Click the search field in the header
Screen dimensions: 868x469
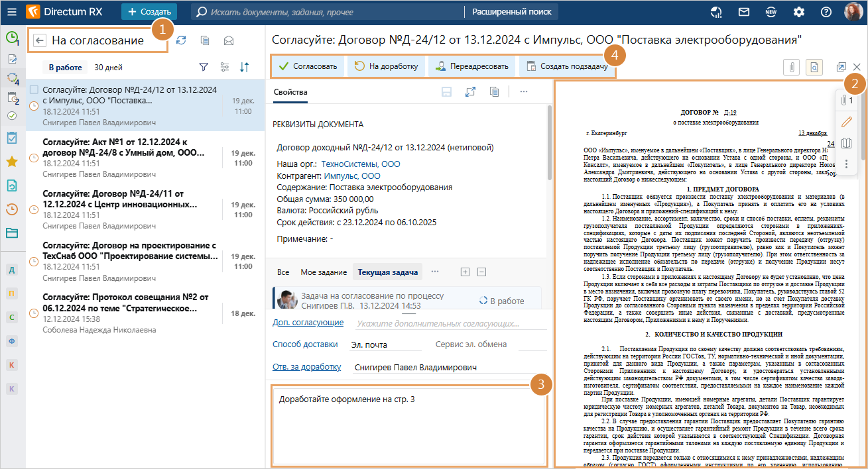tap(328, 12)
